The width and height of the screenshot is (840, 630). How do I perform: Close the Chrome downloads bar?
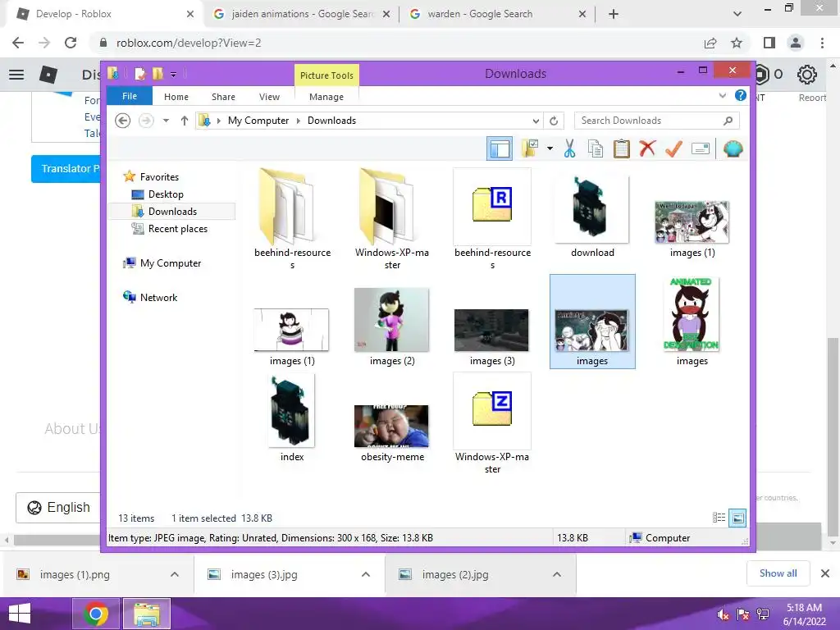(825, 573)
